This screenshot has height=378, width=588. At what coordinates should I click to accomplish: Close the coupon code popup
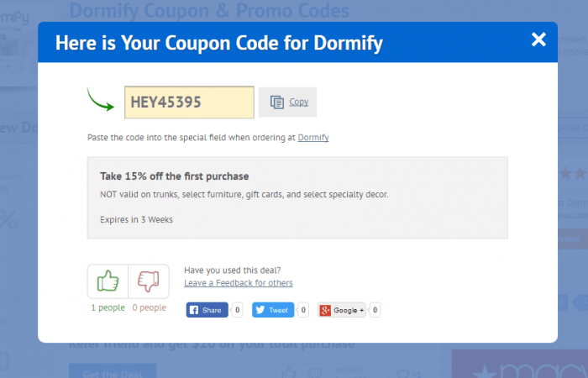pyautogui.click(x=538, y=39)
